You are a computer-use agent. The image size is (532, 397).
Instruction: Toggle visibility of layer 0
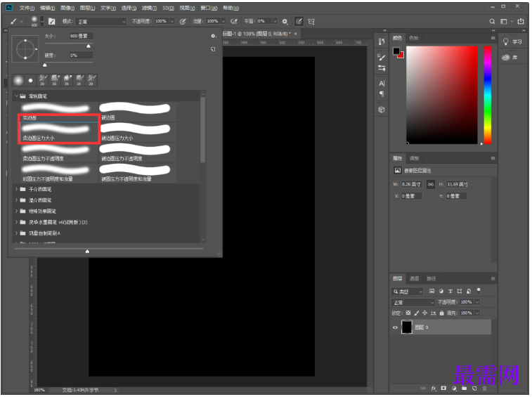(x=396, y=327)
